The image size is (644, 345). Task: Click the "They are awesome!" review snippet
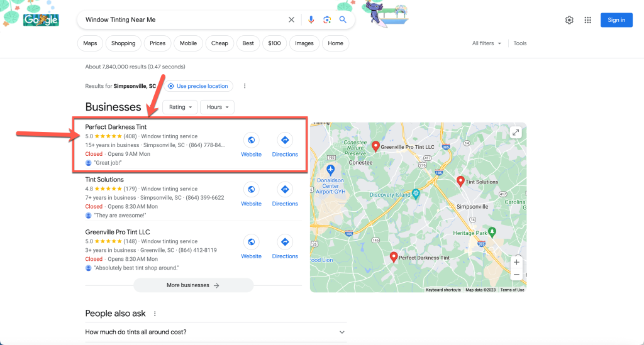tap(120, 216)
